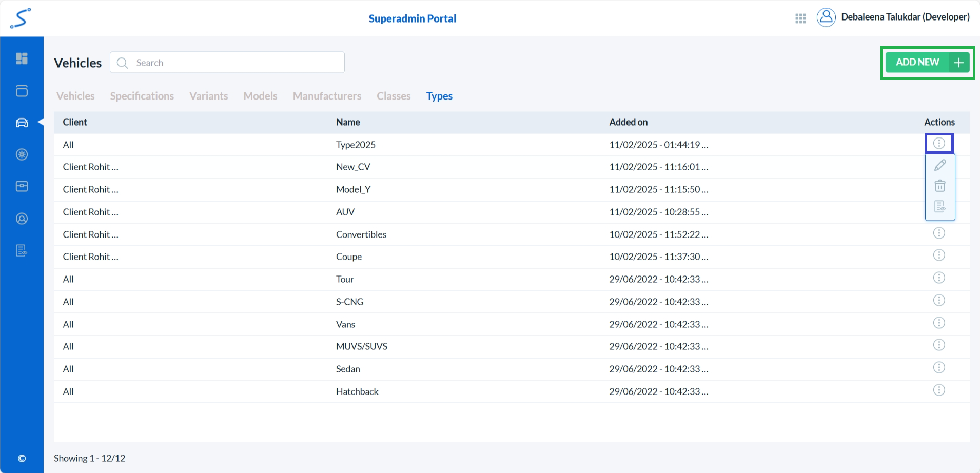
Task: Click the wheel icon in the sidebar
Action: [x=22, y=154]
